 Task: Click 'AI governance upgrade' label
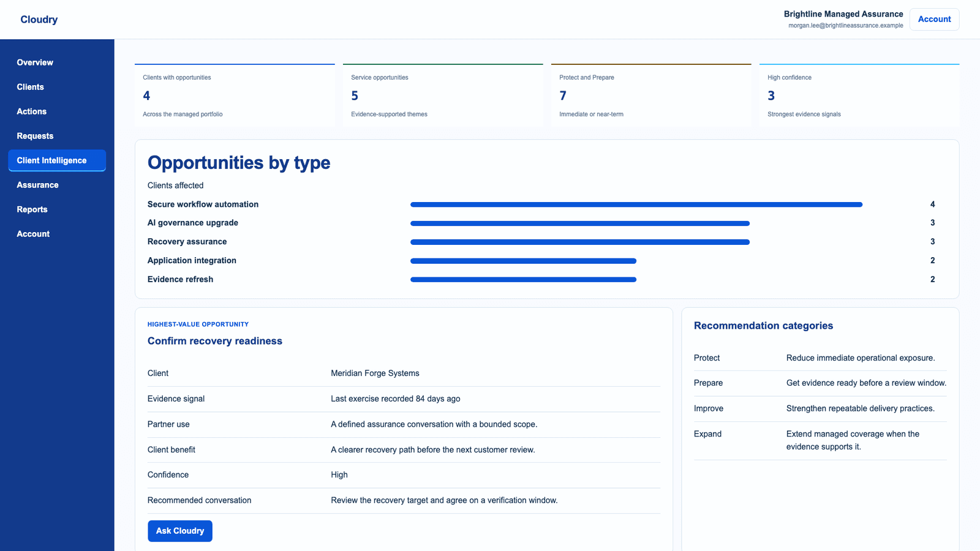pos(193,223)
